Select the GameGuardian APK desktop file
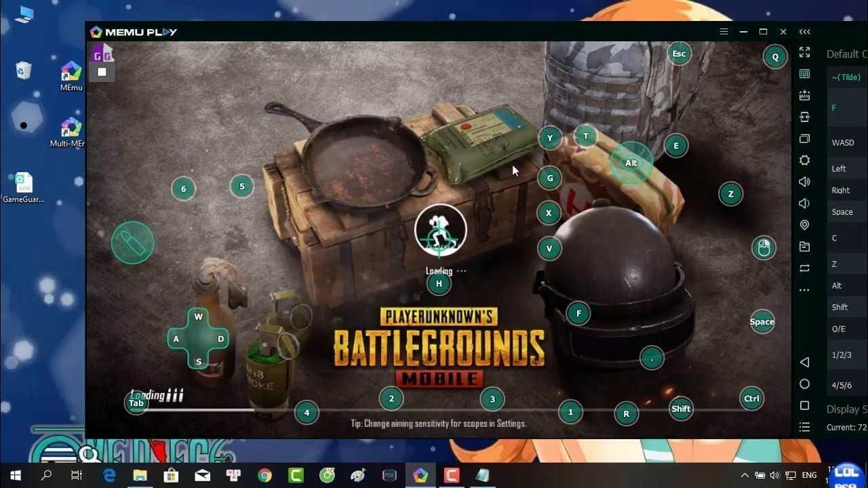868x488 pixels. (x=24, y=188)
